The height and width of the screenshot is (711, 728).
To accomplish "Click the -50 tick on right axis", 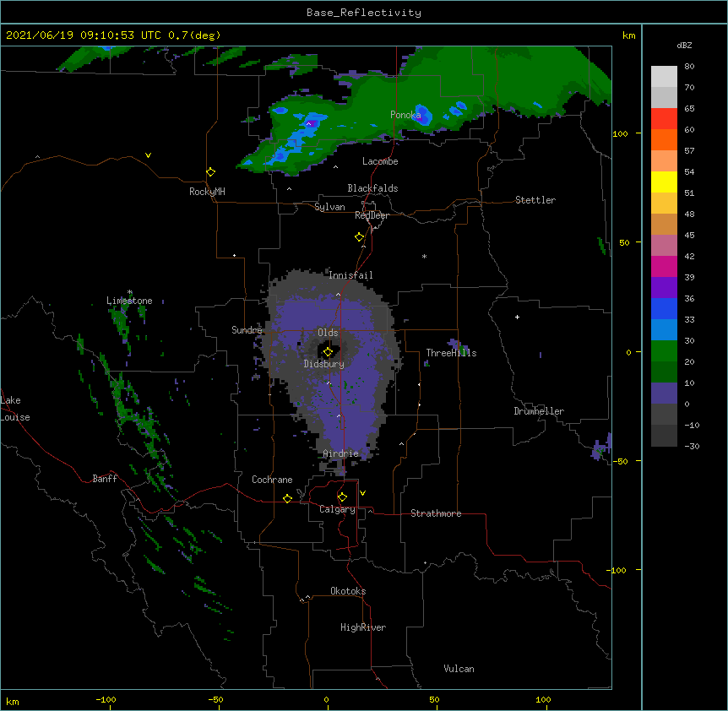I will [620, 461].
